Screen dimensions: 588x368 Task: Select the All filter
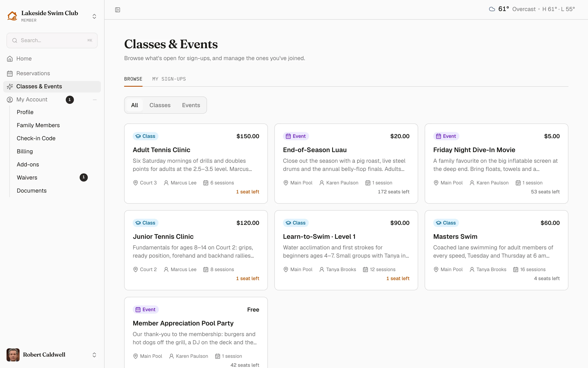pos(135,105)
